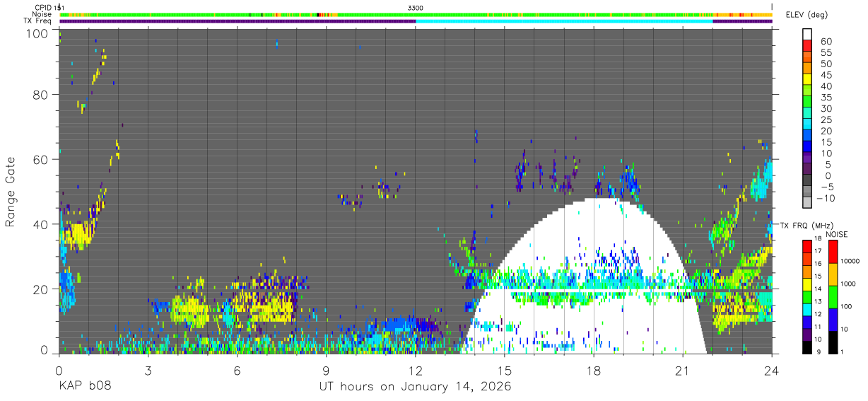Click the '45' label on elevation colorbar
868x401 pixels.
(x=826, y=75)
